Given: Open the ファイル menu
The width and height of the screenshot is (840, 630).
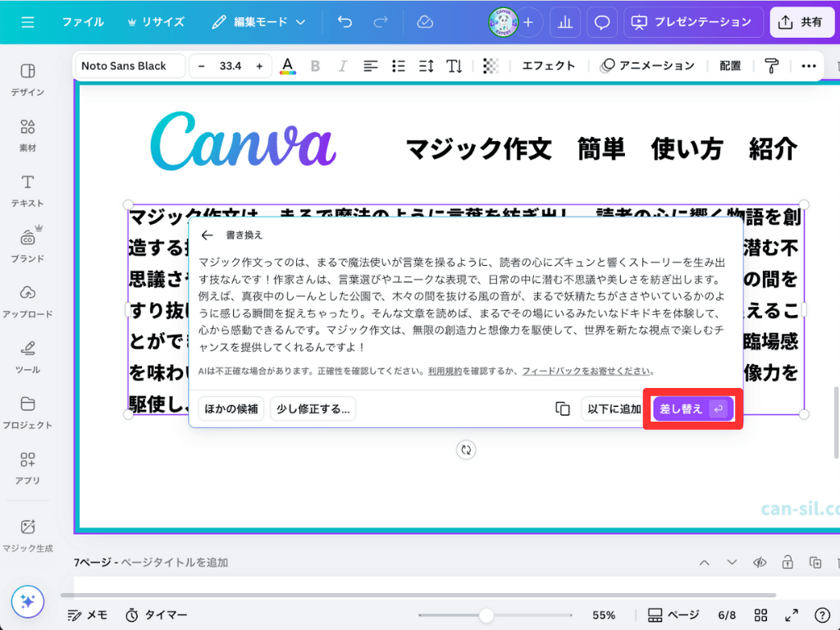Looking at the screenshot, I should click(83, 22).
